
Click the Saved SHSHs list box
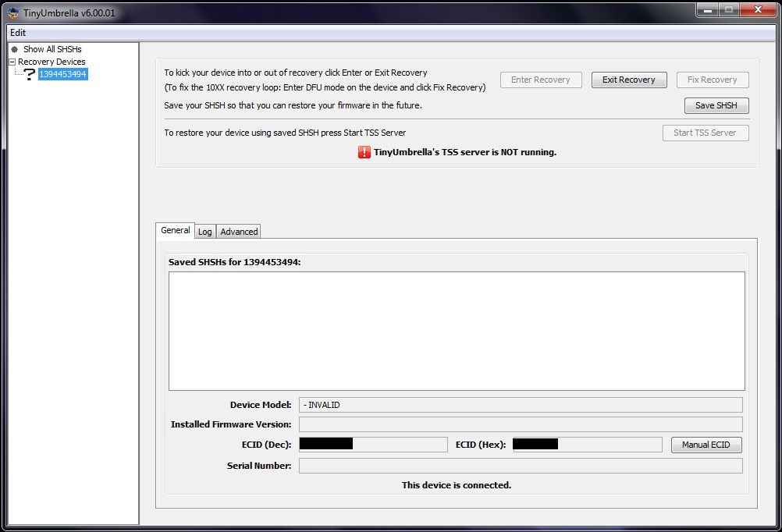pos(457,331)
